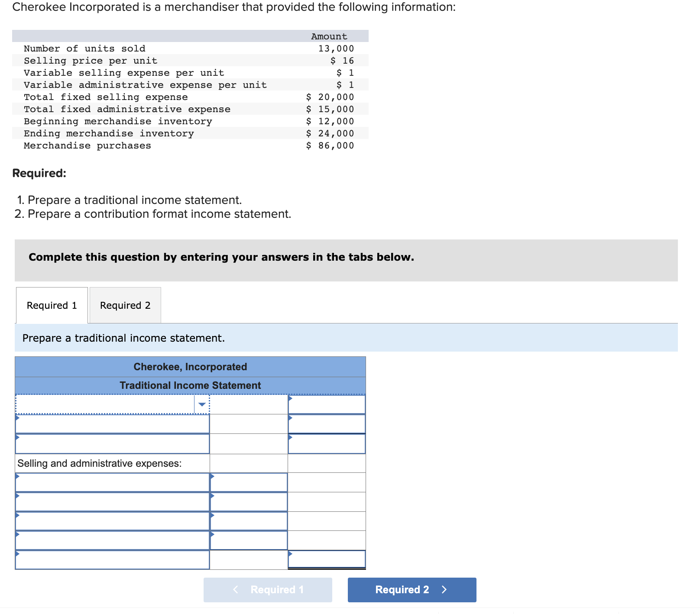Click the last row label cell of statement

[x=113, y=559]
